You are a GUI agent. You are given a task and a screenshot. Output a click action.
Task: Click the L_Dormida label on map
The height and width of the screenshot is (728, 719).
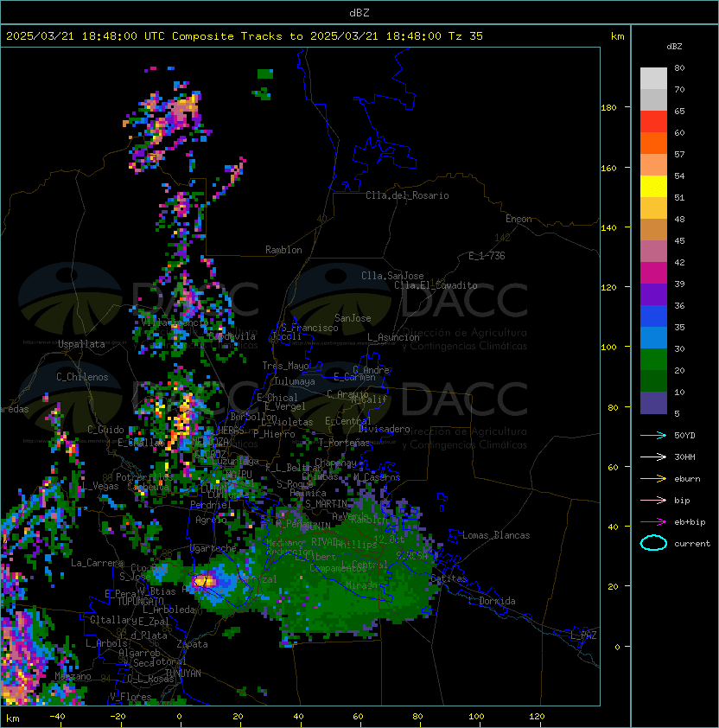pos(492,601)
